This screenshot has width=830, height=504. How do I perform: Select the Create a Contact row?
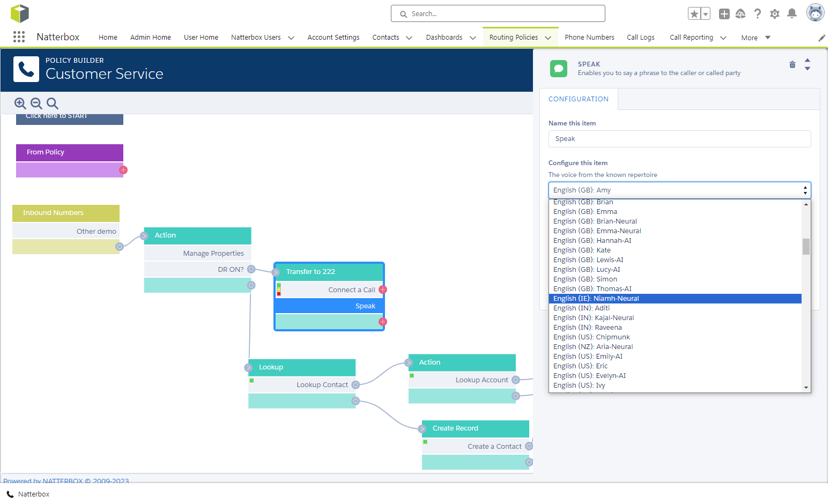click(476, 446)
